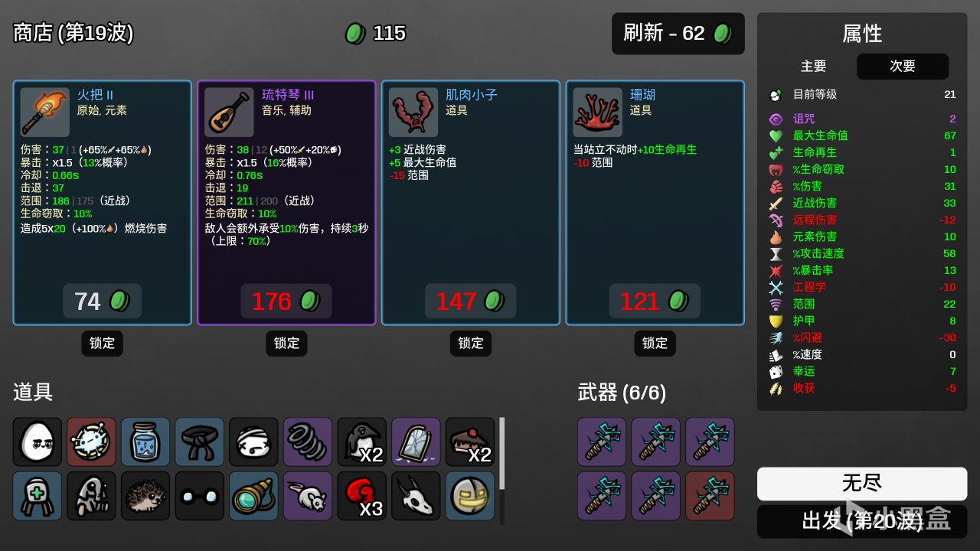Click the goat skull item icon
980x551 pixels.
coord(416,496)
